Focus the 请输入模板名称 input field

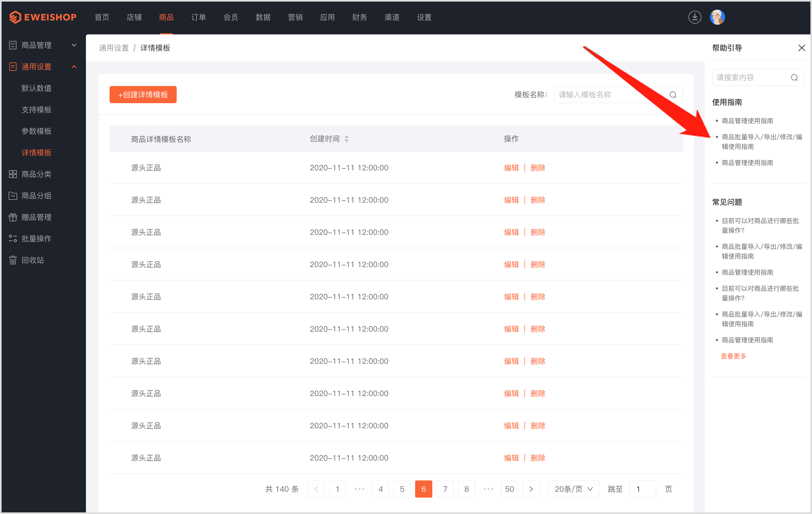click(618, 95)
